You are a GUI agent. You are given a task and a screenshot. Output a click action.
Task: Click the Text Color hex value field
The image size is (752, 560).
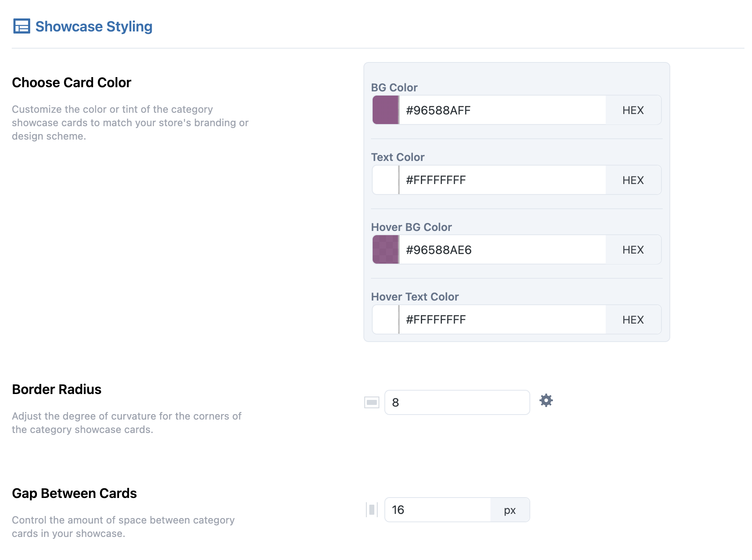(x=502, y=180)
